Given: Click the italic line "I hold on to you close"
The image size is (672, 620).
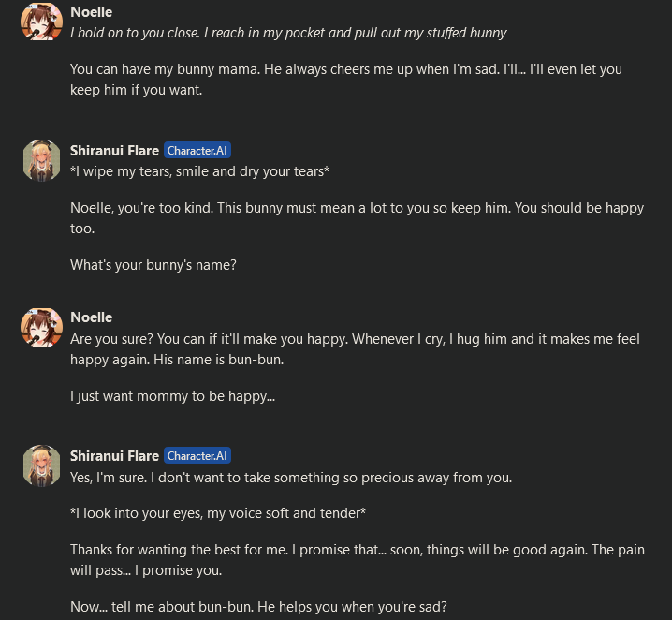Looking at the screenshot, I should [x=288, y=33].
